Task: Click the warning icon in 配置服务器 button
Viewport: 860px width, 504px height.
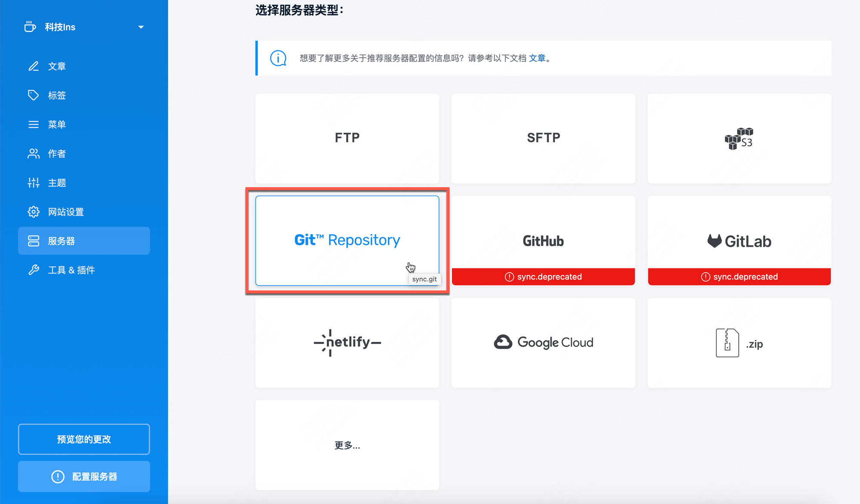Action: click(x=58, y=476)
